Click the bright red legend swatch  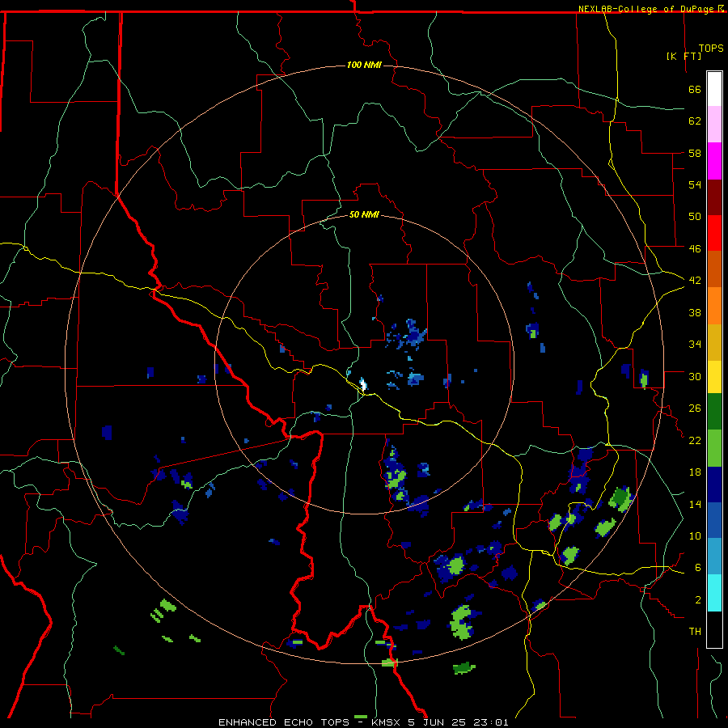pyautogui.click(x=714, y=233)
